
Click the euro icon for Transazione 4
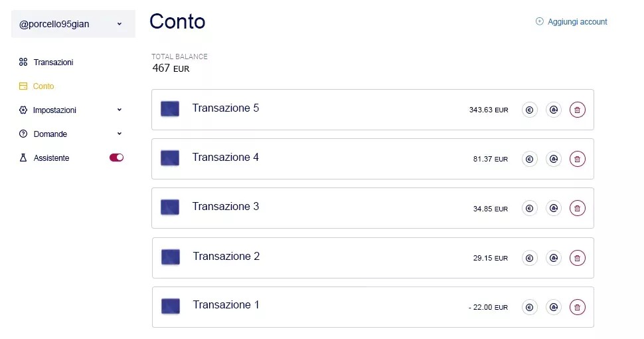529,159
